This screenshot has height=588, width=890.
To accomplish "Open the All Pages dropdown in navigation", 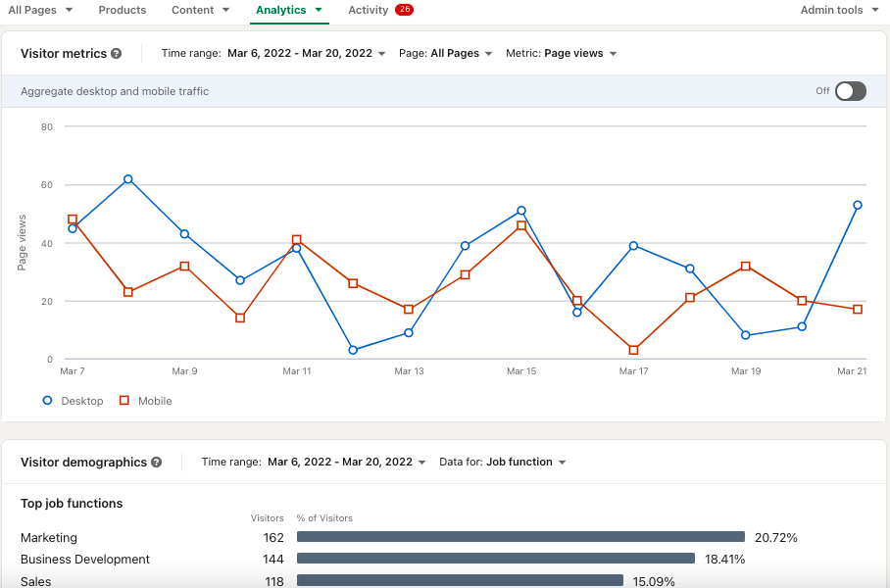I will (x=40, y=10).
